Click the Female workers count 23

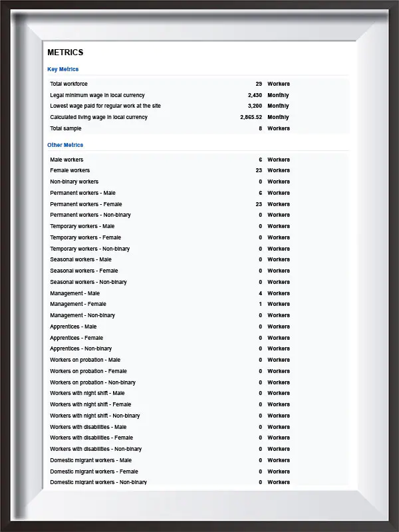259,170
